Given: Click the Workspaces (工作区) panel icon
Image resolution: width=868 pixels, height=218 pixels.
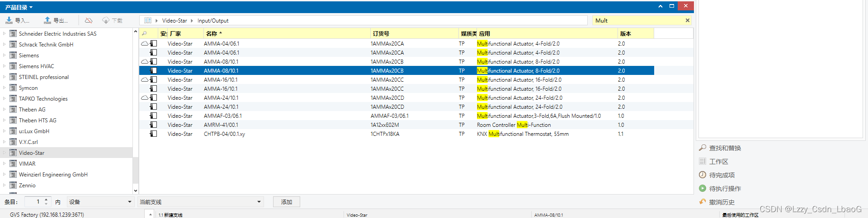Looking at the screenshot, I should pyautogui.click(x=703, y=162).
